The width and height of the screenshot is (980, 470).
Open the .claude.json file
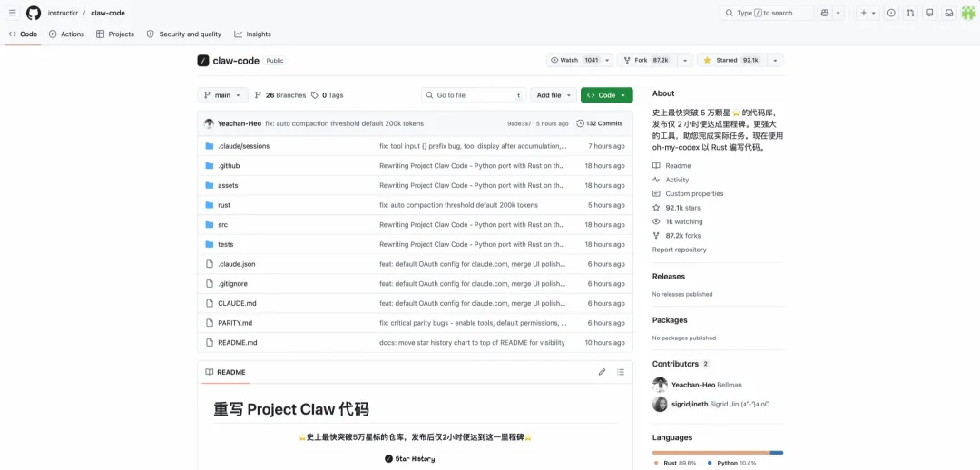point(236,264)
